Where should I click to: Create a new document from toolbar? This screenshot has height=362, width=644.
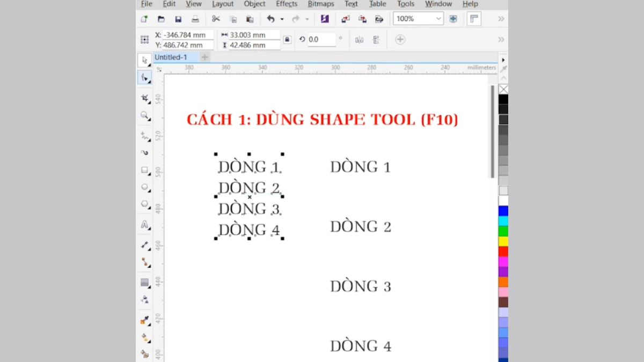(144, 19)
